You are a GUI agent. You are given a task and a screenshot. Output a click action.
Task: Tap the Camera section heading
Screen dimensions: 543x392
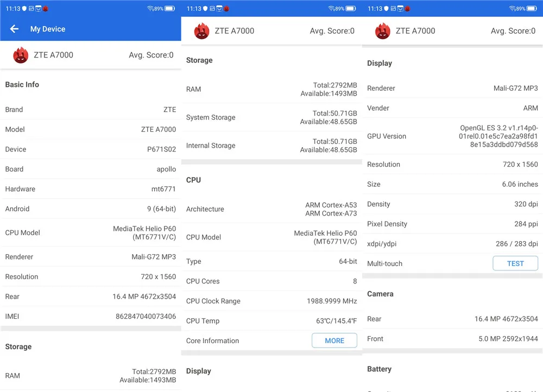[380, 294]
